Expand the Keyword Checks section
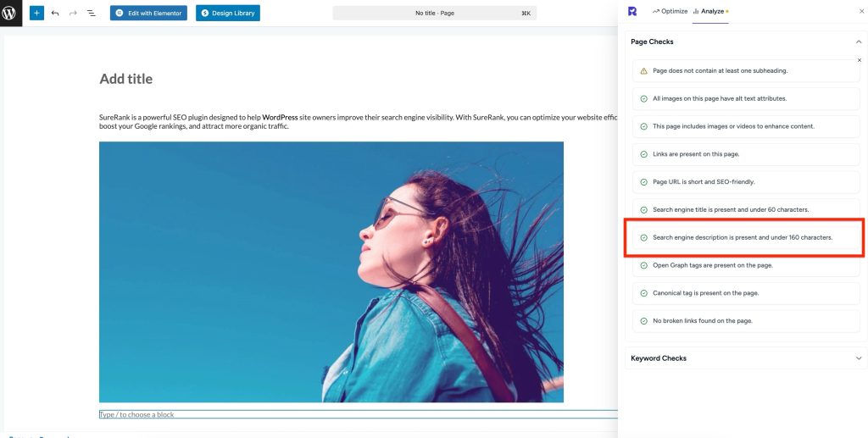This screenshot has height=438, width=868. coord(858,358)
